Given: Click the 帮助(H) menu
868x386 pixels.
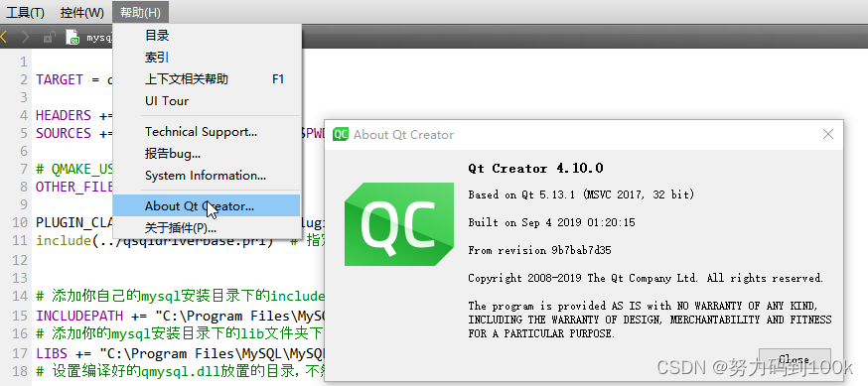Looking at the screenshot, I should (140, 12).
